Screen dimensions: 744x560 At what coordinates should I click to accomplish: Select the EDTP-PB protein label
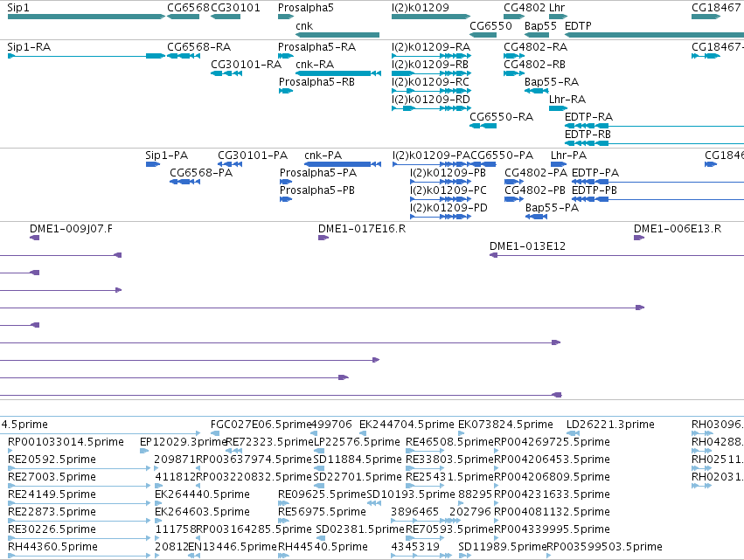[595, 190]
